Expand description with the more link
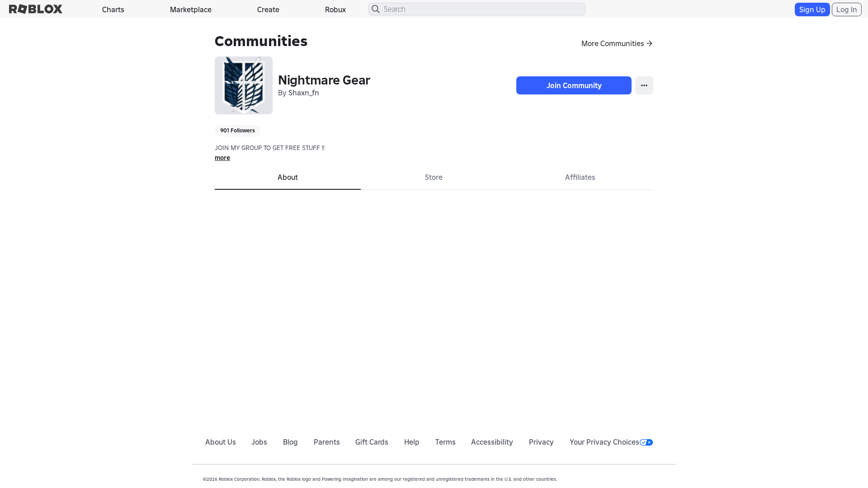The height and width of the screenshot is (488, 868). click(x=222, y=158)
